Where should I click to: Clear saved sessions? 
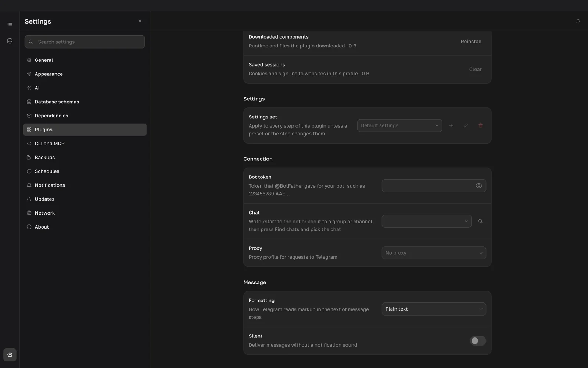tap(475, 69)
